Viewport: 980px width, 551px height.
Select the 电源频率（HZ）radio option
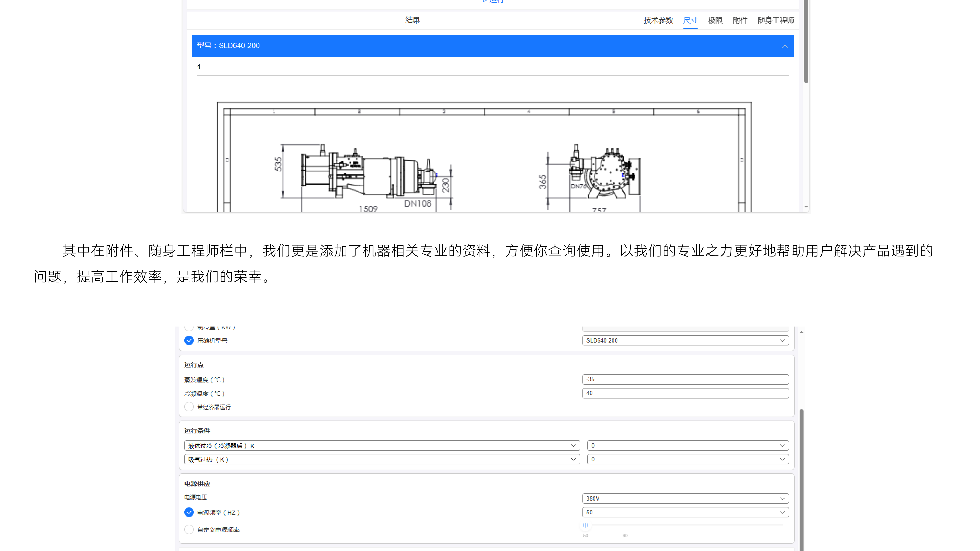coord(189,512)
